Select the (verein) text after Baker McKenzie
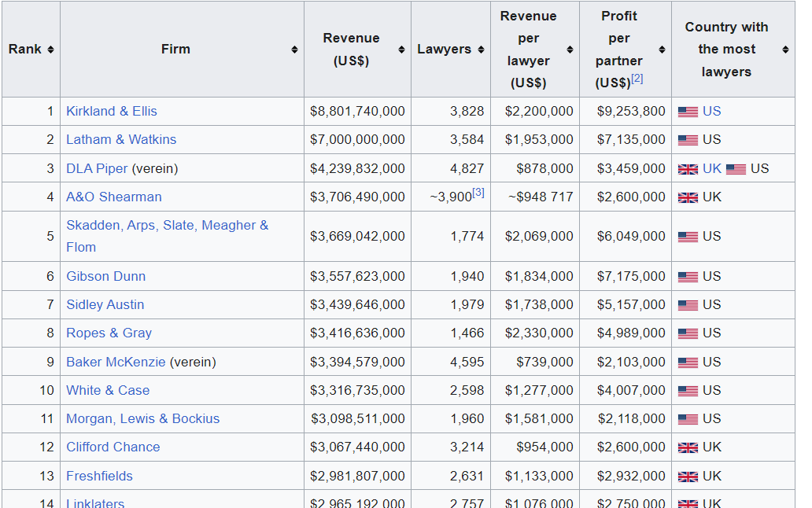812x508 pixels. click(193, 362)
